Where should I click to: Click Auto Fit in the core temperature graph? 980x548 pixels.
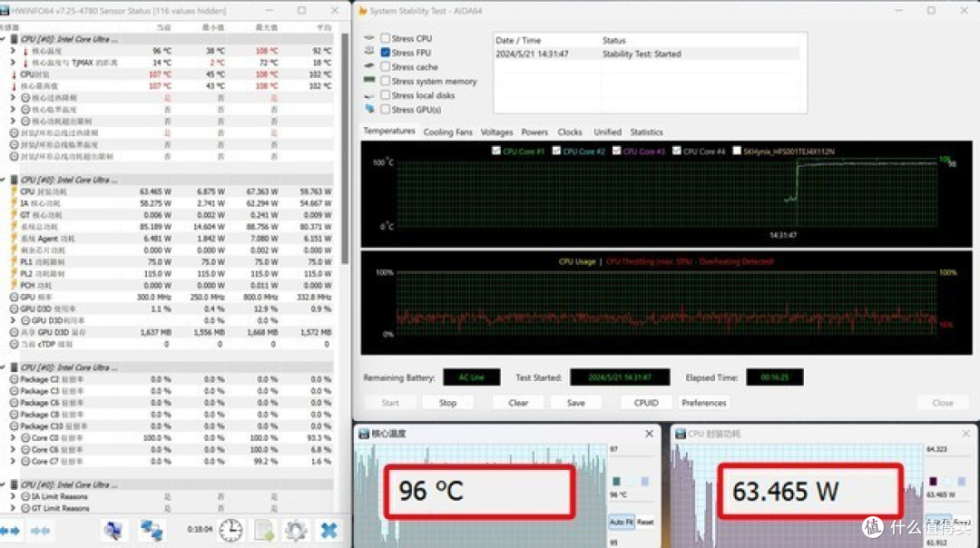622,522
